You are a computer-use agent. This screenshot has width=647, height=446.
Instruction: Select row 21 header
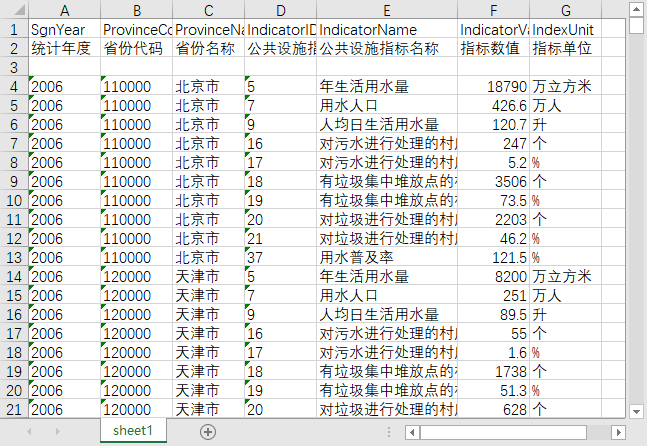pos(14,409)
